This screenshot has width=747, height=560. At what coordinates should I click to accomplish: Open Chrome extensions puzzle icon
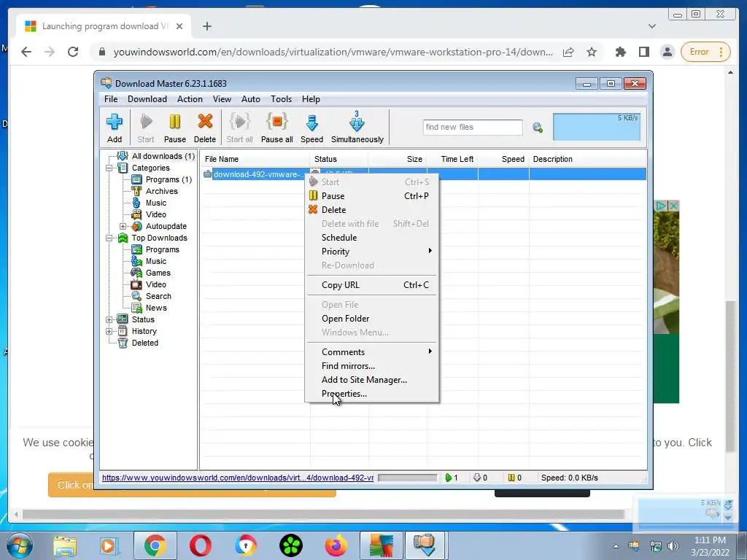click(620, 52)
